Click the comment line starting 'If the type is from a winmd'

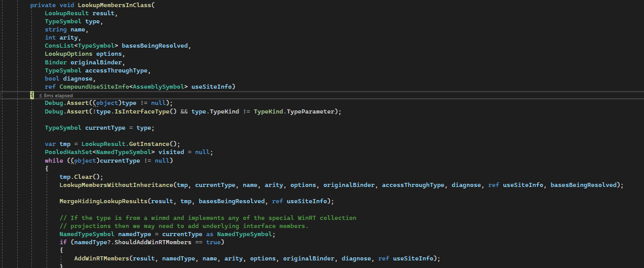[208, 218]
